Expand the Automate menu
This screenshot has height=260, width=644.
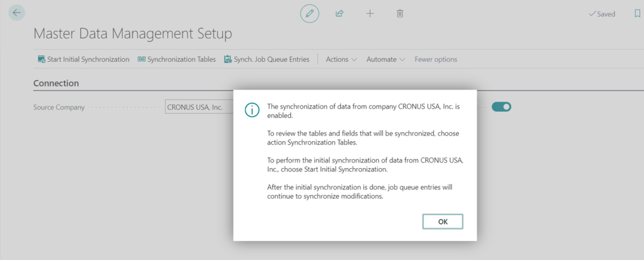pos(386,59)
